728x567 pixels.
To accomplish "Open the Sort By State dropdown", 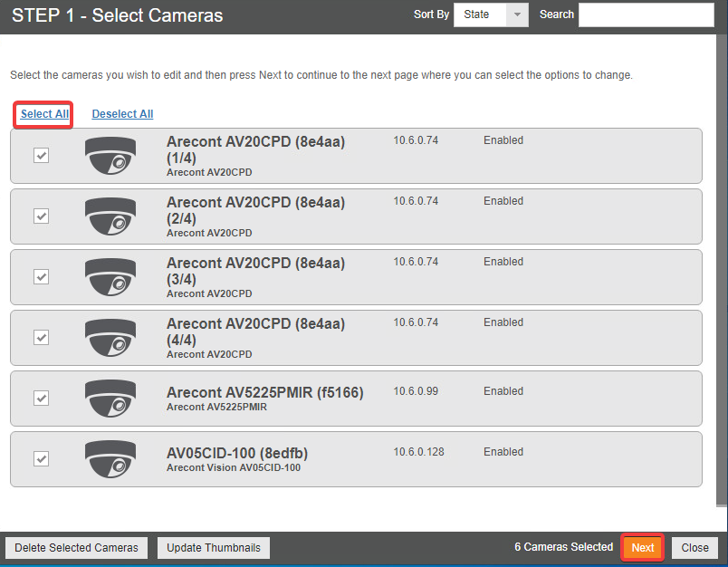I will click(x=491, y=14).
